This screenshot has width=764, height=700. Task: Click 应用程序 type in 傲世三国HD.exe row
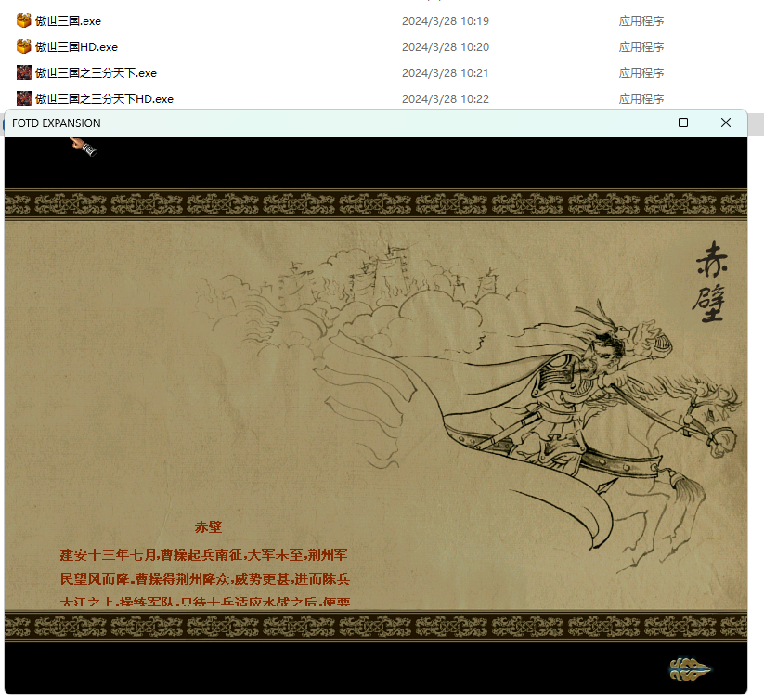[x=641, y=46]
